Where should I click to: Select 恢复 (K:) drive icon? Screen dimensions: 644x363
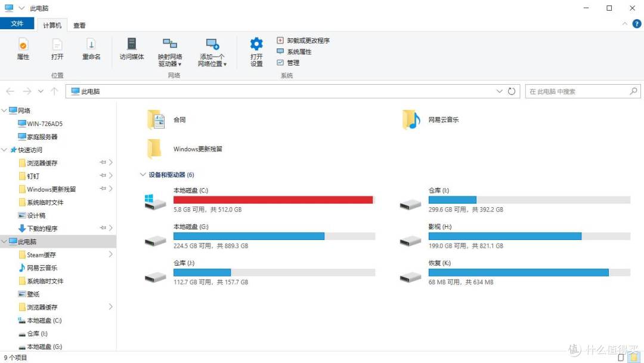coord(410,277)
